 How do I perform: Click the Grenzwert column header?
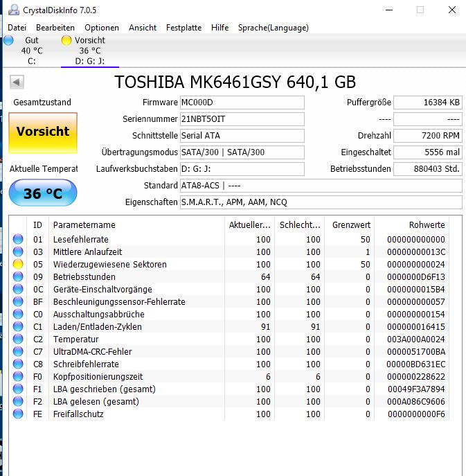pyautogui.click(x=349, y=225)
